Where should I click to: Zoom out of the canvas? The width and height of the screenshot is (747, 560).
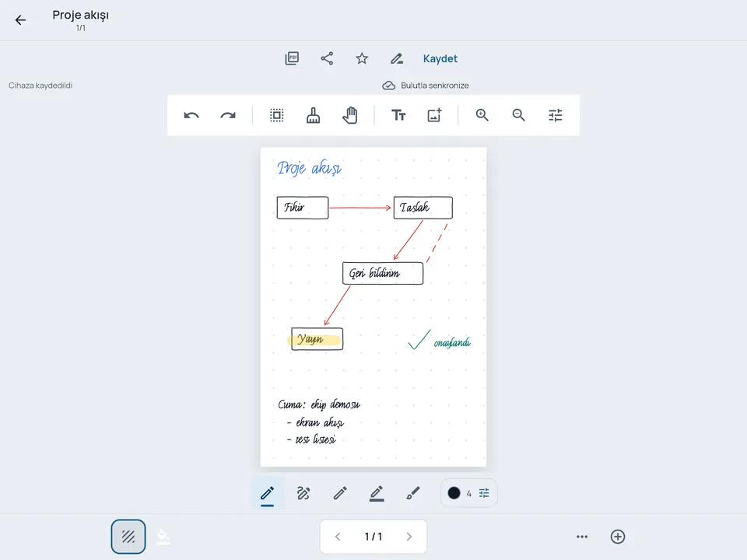pyautogui.click(x=519, y=115)
